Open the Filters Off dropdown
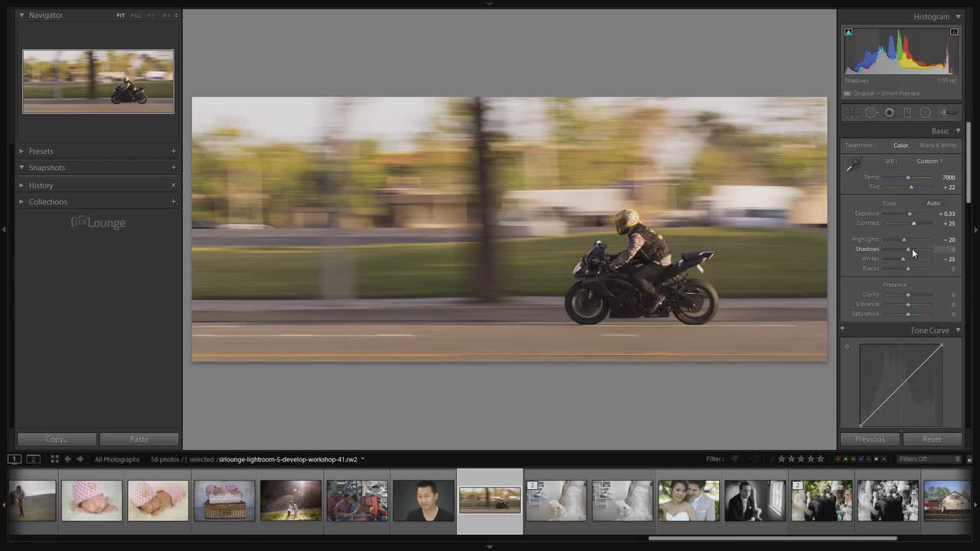Image resolution: width=980 pixels, height=551 pixels. pyautogui.click(x=929, y=459)
